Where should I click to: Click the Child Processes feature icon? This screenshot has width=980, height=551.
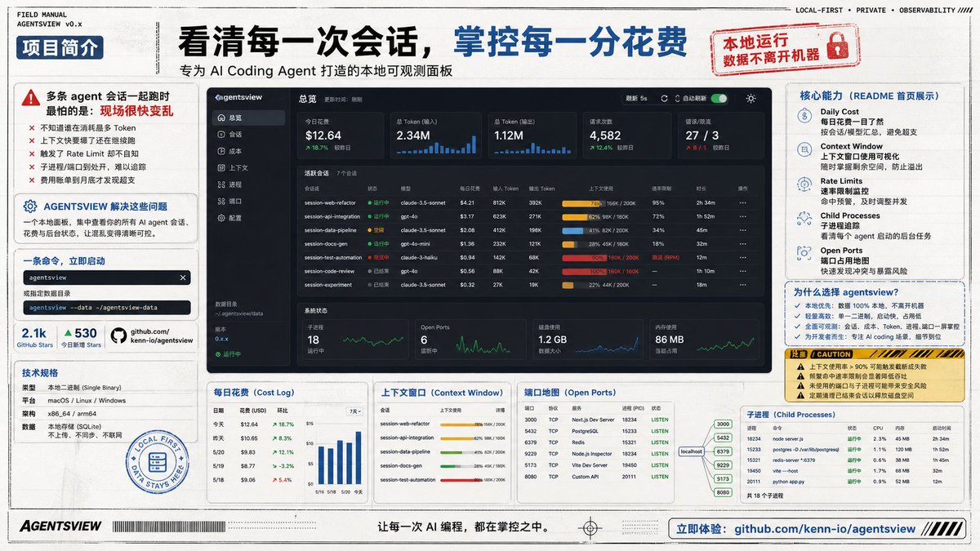804,220
